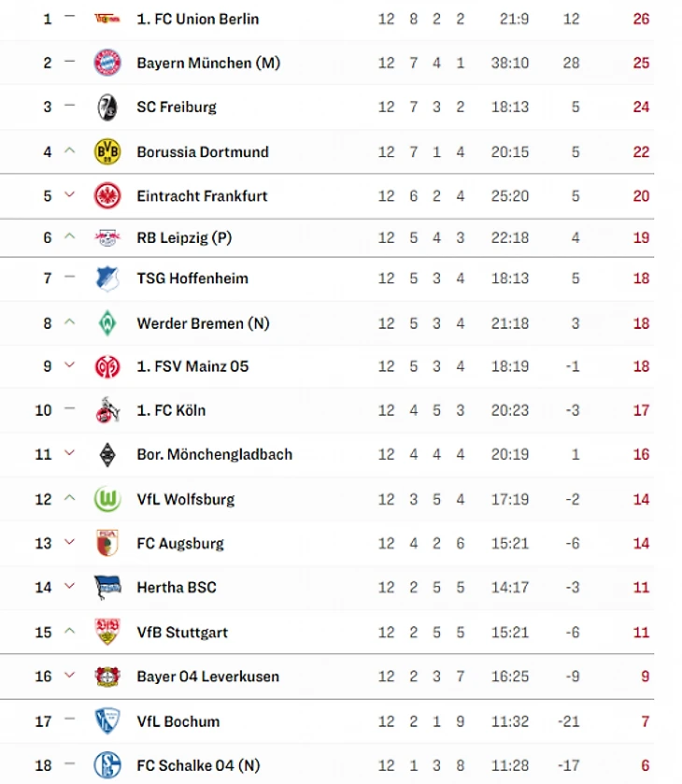This screenshot has height=784, width=682.
Task: Open the 1. FSV Mainz 05 team page
Action: point(192,366)
